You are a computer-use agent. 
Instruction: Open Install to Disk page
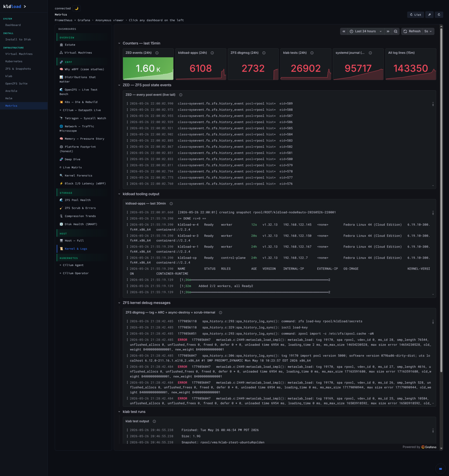coord(18,39)
